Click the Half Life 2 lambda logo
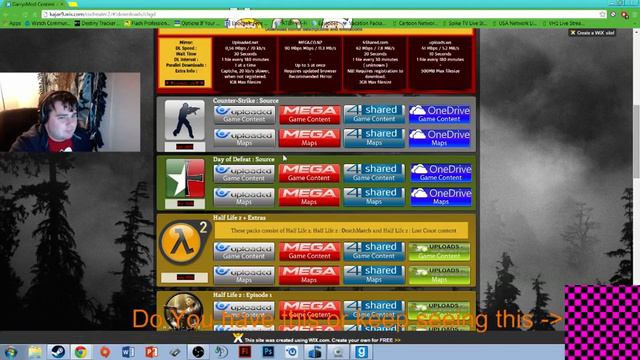Viewport: 640px width, 360px height. (x=184, y=243)
